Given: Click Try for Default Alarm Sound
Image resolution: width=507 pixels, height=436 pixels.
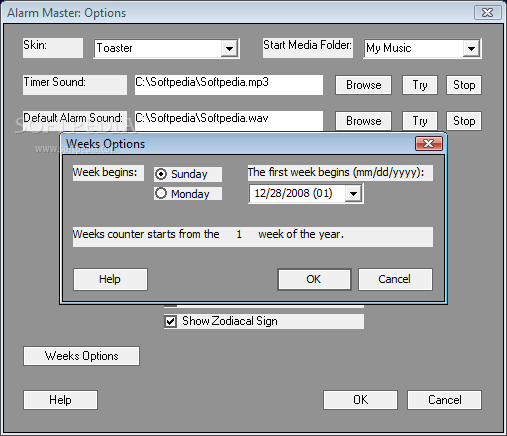Looking at the screenshot, I should 420,121.
